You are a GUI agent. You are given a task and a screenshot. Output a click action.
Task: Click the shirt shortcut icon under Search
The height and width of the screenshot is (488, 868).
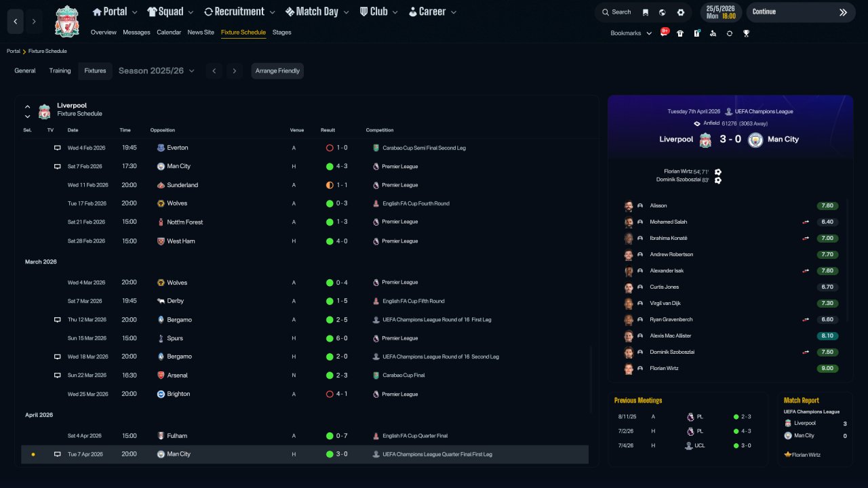(x=680, y=33)
